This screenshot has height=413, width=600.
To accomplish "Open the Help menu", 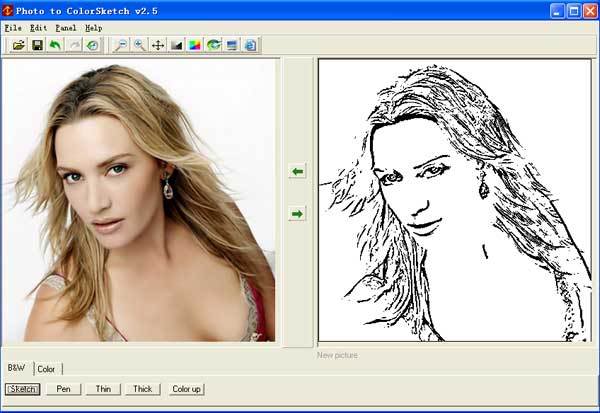I will click(x=93, y=28).
